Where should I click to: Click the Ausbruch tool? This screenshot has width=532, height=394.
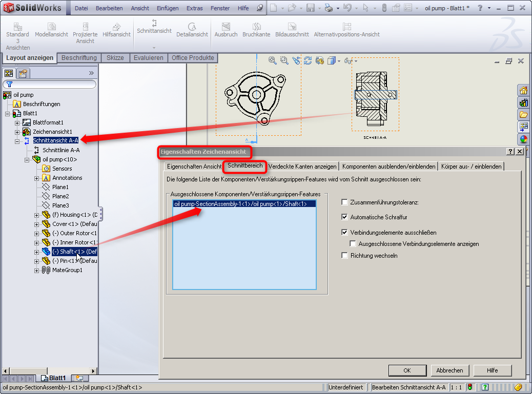226,30
